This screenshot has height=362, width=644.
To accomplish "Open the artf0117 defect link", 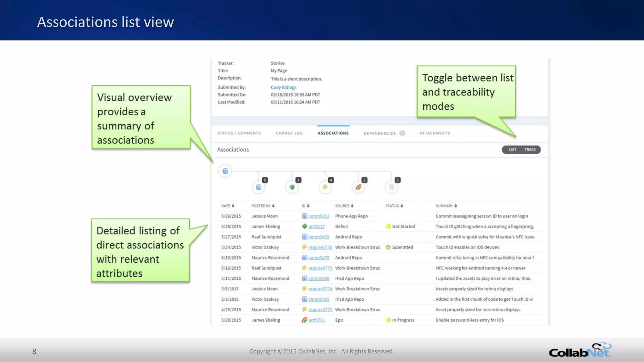I will tap(316, 227).
